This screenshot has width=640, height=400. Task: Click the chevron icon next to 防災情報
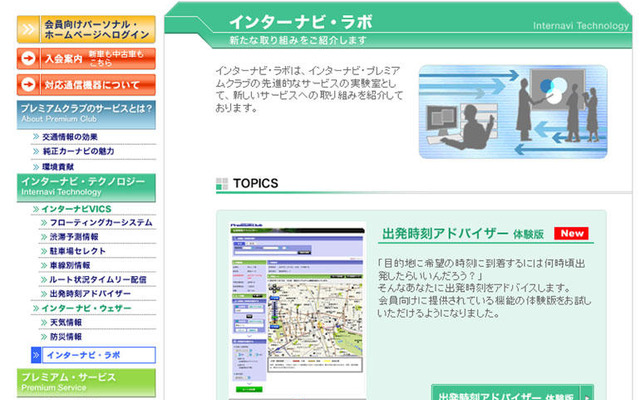44,337
